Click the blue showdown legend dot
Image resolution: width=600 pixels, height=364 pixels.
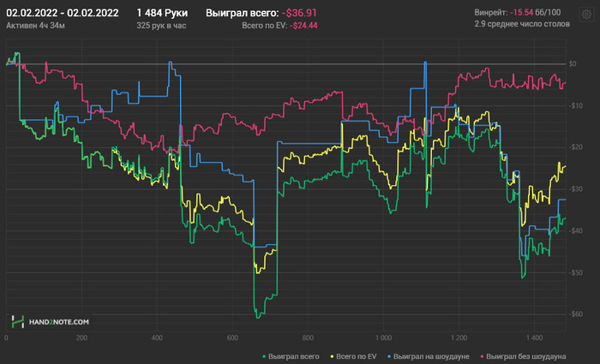pyautogui.click(x=389, y=357)
